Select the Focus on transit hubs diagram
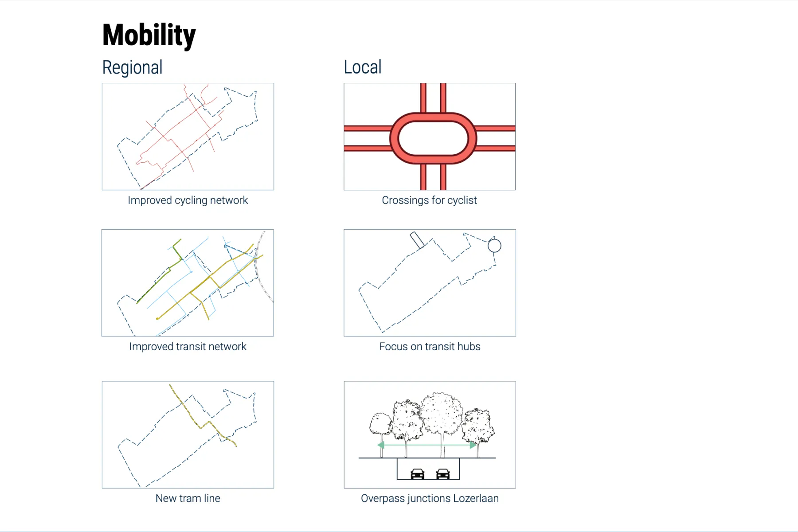The width and height of the screenshot is (798, 532). [x=429, y=282]
